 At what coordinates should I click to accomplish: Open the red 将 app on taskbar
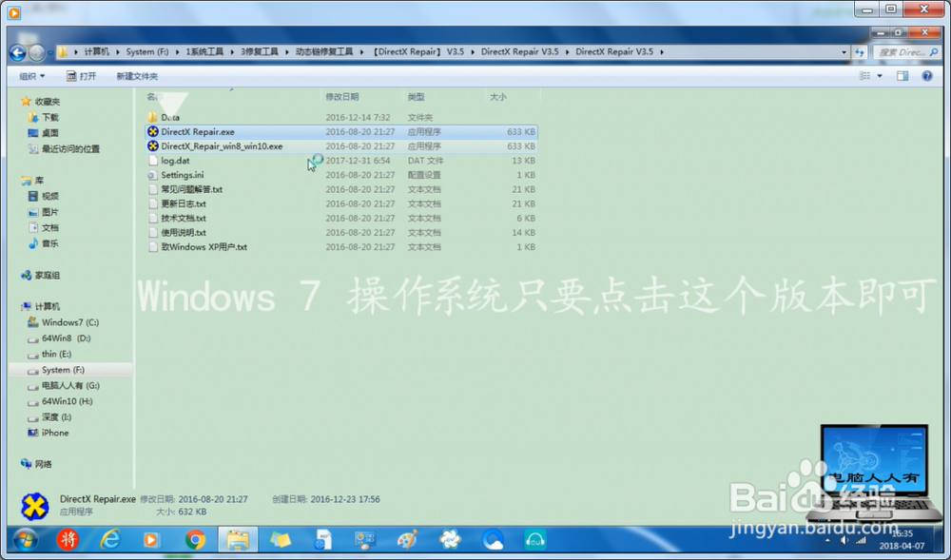[68, 539]
